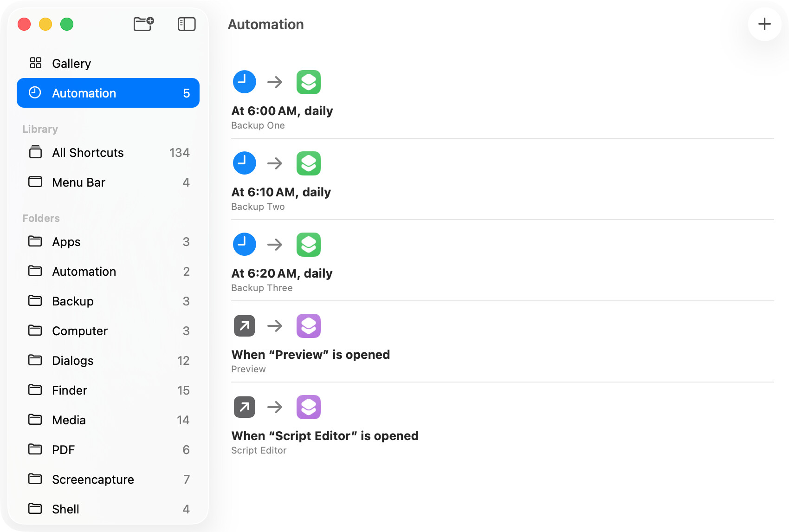Viewport: 789px width, 532px height.
Task: Open the Shell folder
Action: 108,509
